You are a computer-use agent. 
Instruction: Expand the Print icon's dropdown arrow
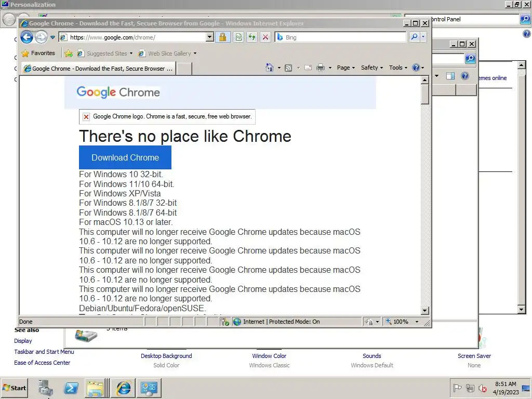tap(330, 68)
